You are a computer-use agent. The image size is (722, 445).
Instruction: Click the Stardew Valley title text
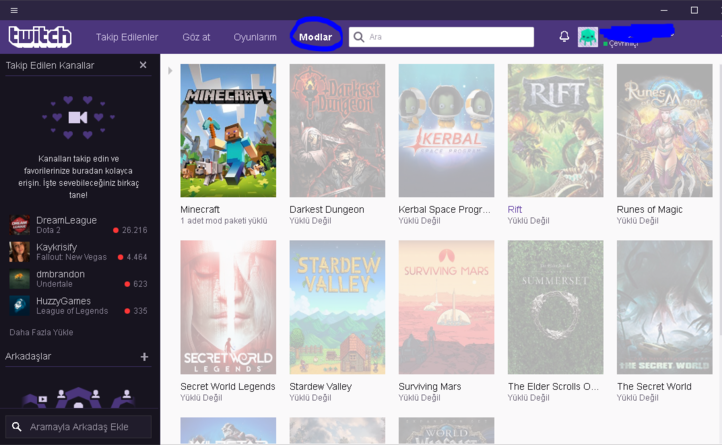[x=320, y=386]
